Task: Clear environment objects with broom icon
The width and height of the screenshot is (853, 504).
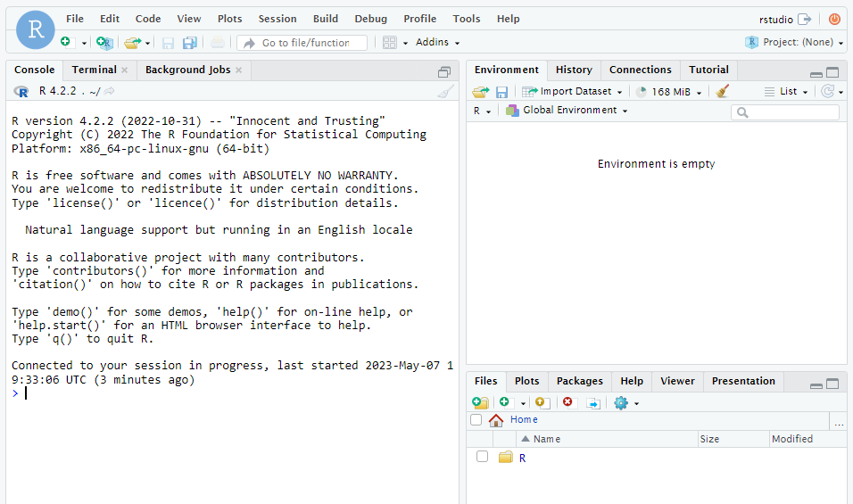Action: 722,91
